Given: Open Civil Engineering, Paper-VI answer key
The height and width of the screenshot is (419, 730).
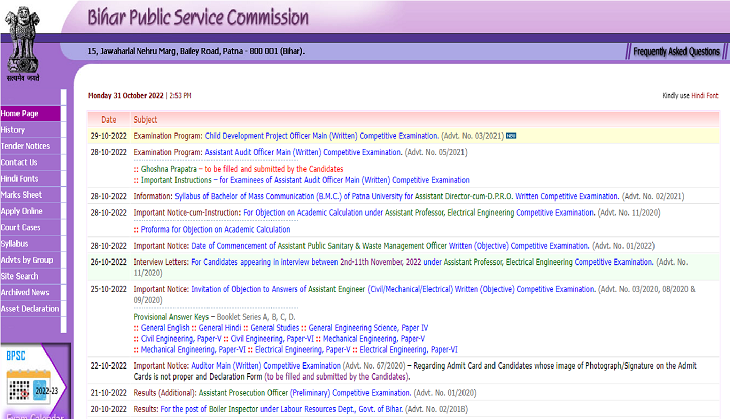Looking at the screenshot, I should [x=272, y=339].
